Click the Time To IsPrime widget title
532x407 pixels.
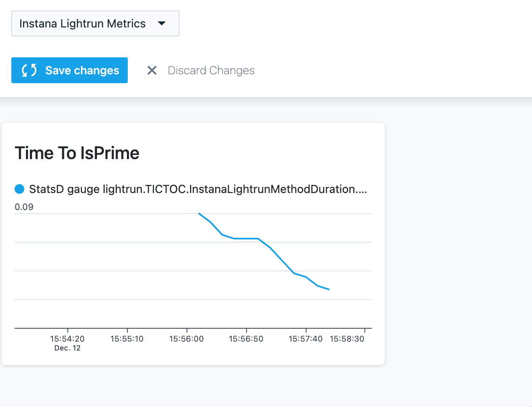click(77, 153)
